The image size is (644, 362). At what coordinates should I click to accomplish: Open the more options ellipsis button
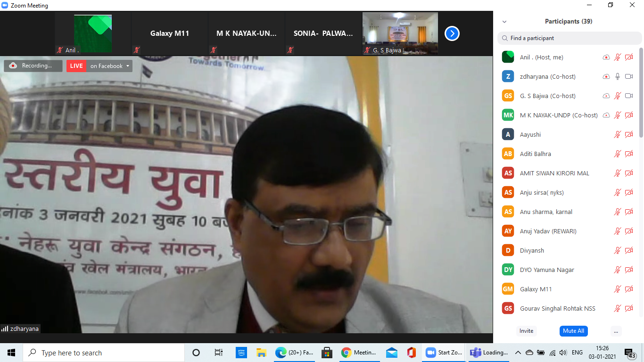(616, 331)
